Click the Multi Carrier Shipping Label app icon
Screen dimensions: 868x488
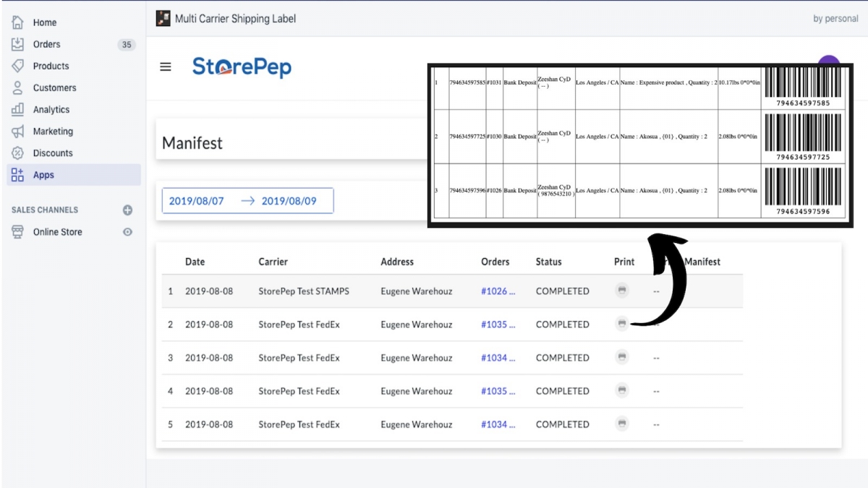(x=163, y=19)
